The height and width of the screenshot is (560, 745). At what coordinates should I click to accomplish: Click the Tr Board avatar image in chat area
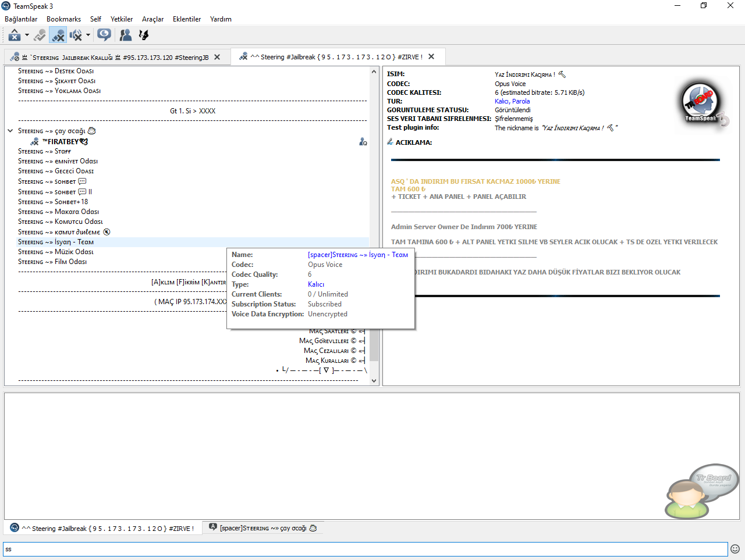click(702, 491)
